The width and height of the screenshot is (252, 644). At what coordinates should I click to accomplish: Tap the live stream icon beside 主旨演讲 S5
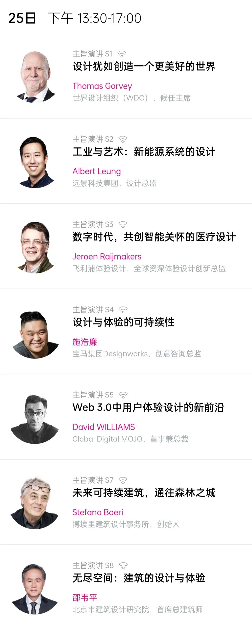[x=123, y=395]
